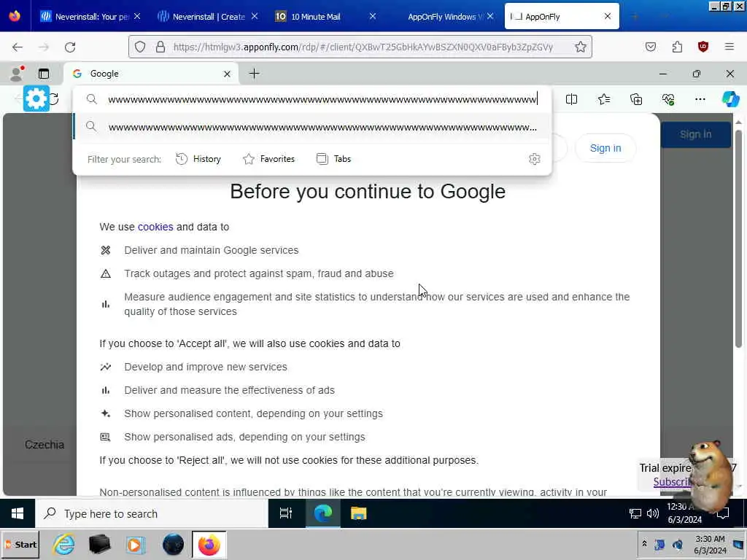The image size is (747, 560).
Task: Toggle Edge tab actions menu
Action: pos(44,74)
